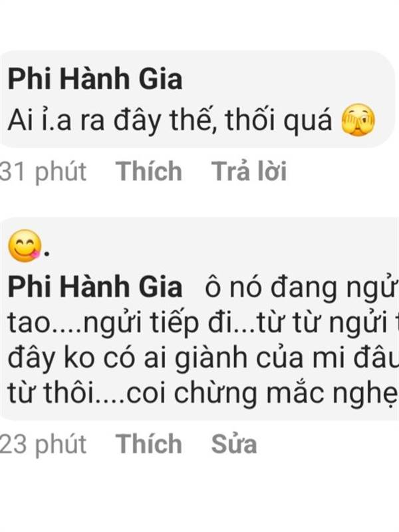
Task: Like the comment posted 23 phút ago
Action: click(x=149, y=444)
